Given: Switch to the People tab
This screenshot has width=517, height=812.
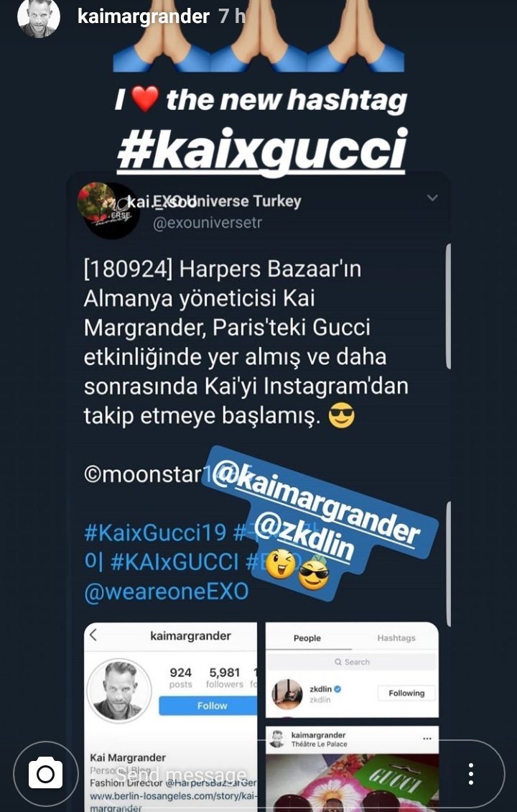Looking at the screenshot, I should 307,638.
